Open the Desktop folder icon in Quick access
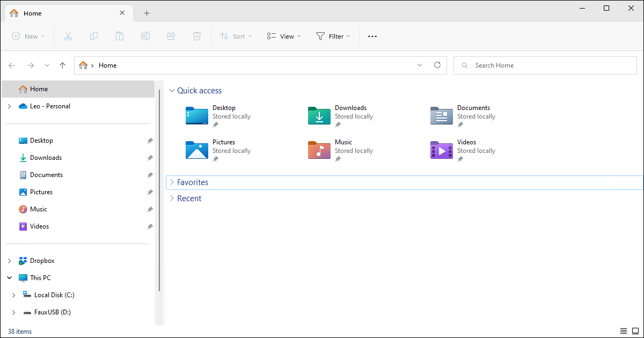Image resolution: width=644 pixels, height=338 pixels. (x=197, y=115)
